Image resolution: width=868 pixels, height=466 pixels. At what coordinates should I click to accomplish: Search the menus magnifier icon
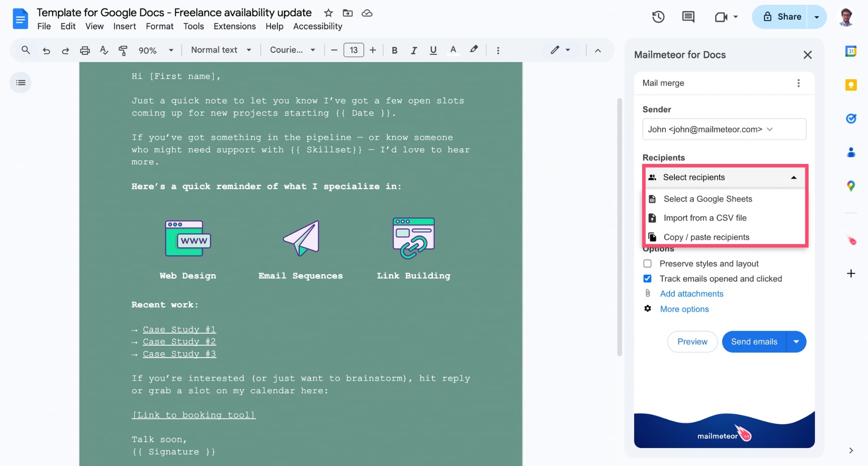(25, 50)
